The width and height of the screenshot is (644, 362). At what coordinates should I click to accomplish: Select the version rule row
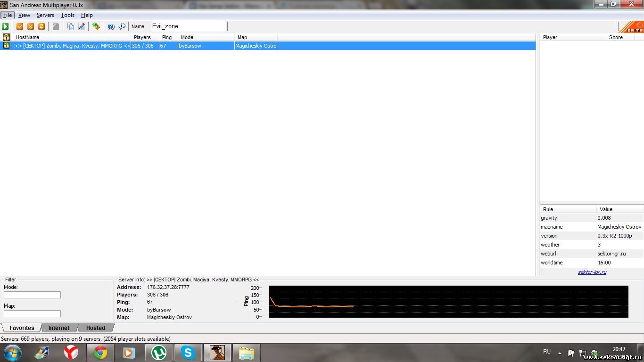[x=592, y=236]
